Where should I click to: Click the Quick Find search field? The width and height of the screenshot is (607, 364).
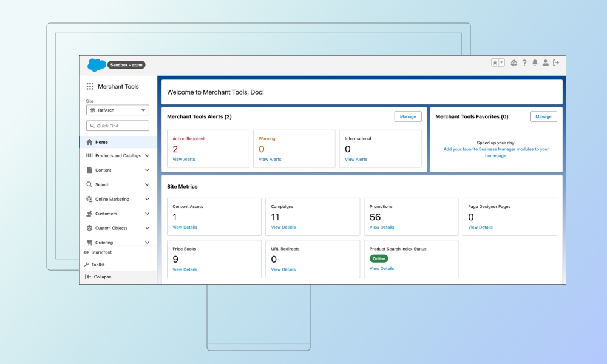pos(117,126)
